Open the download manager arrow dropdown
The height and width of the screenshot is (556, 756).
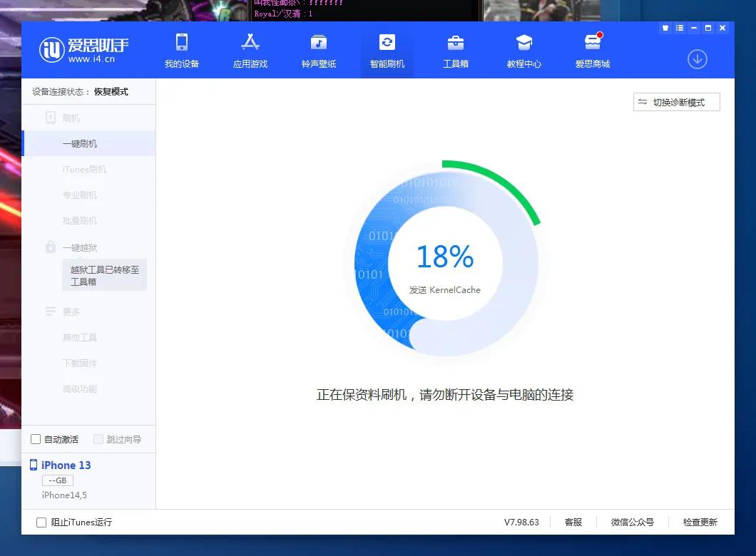[x=697, y=60]
